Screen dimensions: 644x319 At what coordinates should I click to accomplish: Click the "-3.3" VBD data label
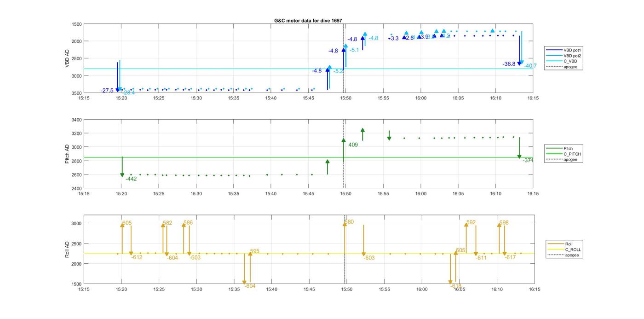[394, 39]
